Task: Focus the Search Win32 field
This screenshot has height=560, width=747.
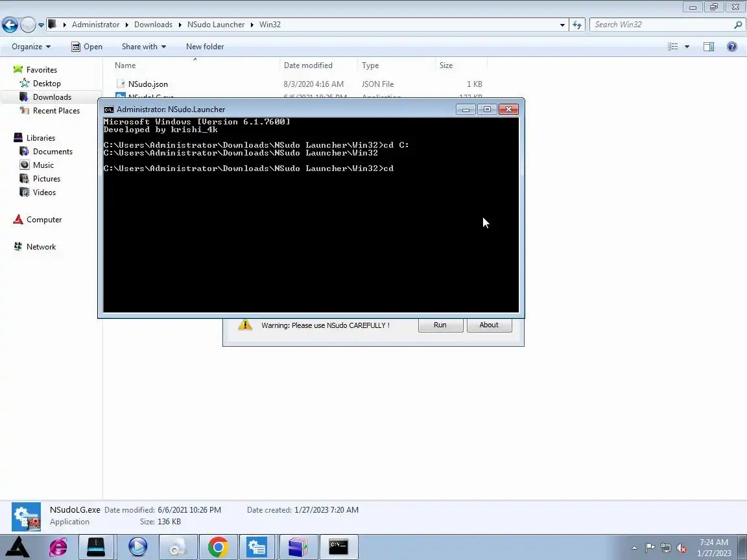Action: [662, 25]
